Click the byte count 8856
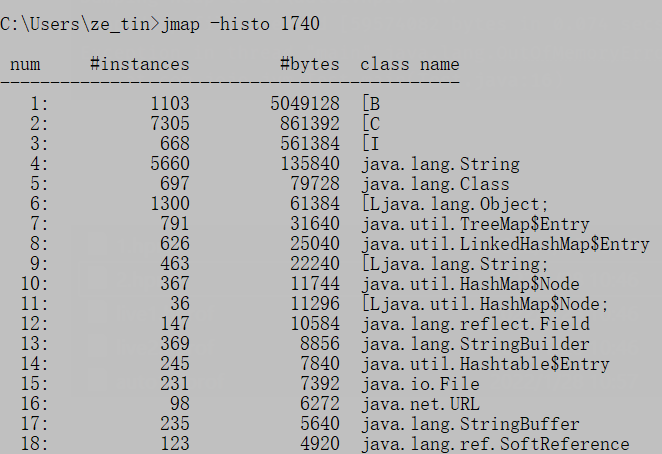Image resolution: width=662 pixels, height=454 pixels. tap(320, 343)
